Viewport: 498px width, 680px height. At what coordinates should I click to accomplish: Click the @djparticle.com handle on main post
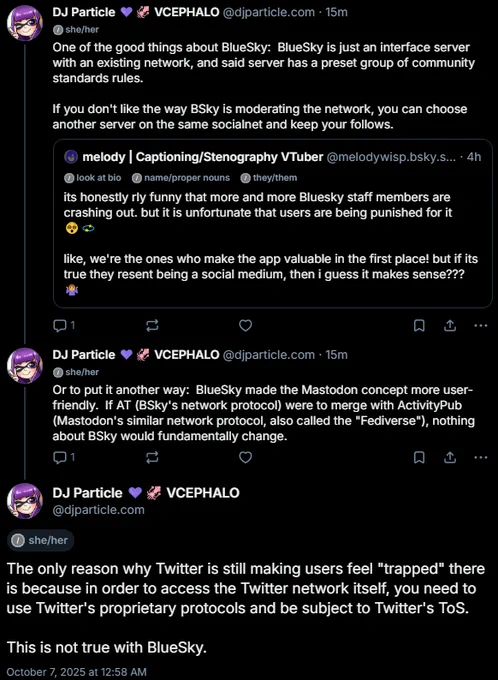click(x=98, y=510)
